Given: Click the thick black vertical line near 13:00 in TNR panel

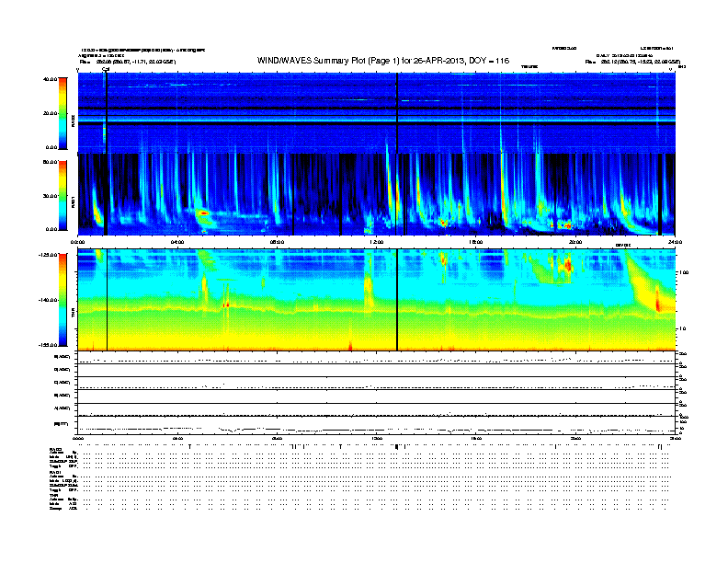Looking at the screenshot, I should pos(397,300).
